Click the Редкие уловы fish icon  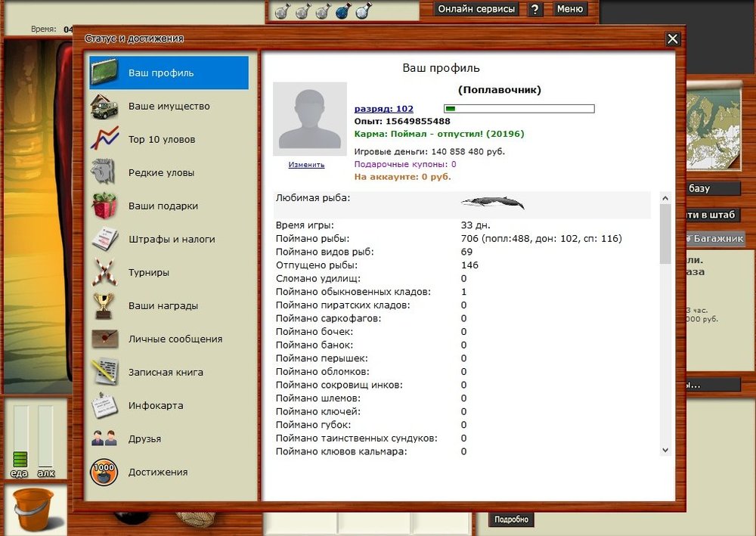coord(104,173)
